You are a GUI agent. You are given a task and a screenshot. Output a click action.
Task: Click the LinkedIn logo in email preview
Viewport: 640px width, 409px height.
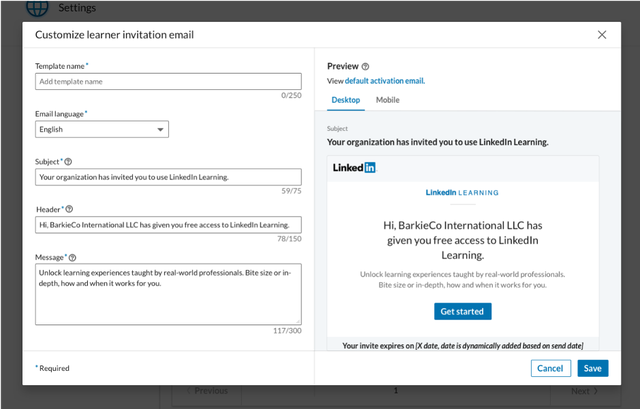pos(354,168)
